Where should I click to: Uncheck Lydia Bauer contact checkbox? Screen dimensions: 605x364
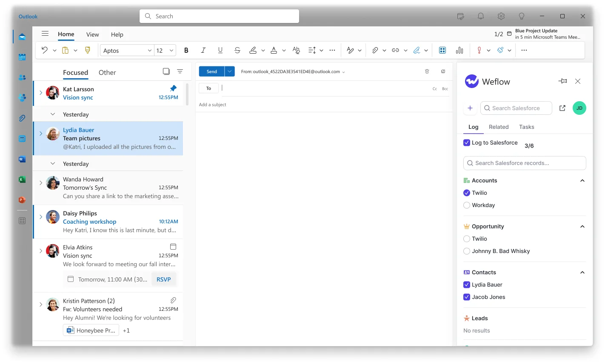[467, 284]
